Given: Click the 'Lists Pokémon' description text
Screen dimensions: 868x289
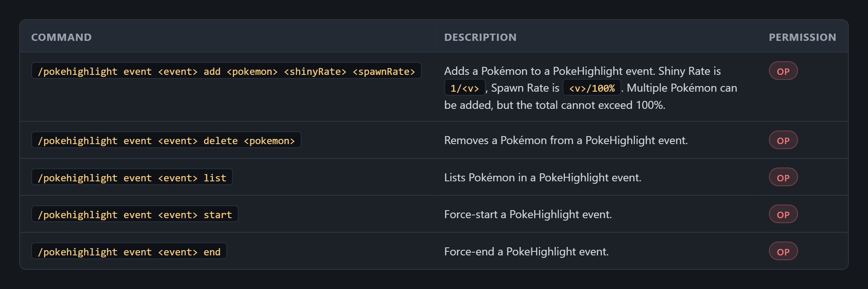Looking at the screenshot, I should click(542, 178).
